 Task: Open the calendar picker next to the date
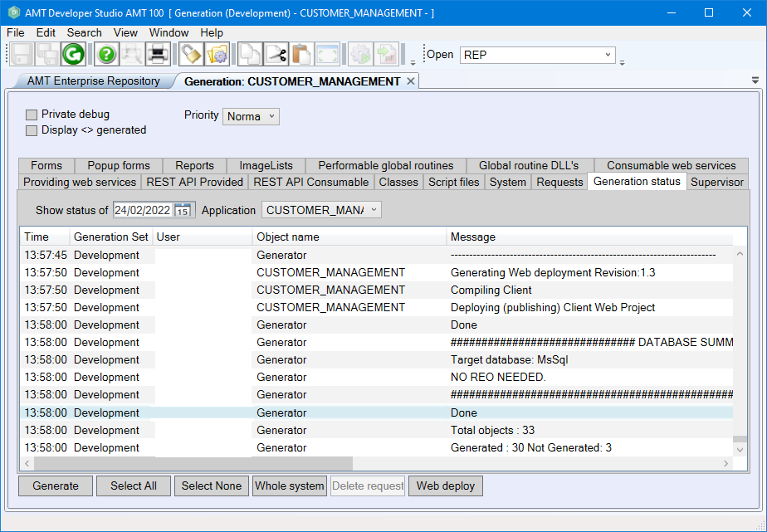pos(183,210)
